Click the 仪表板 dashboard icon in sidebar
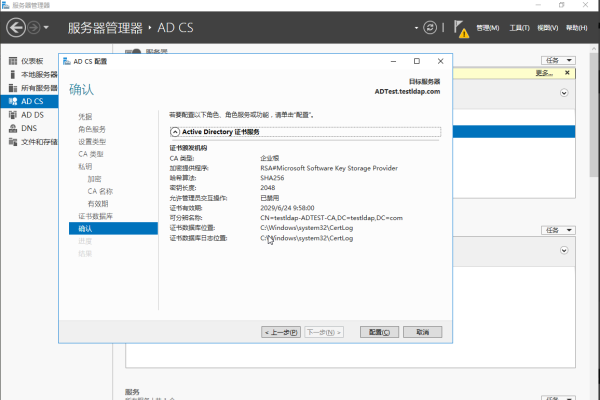The image size is (600, 400). coord(11,62)
